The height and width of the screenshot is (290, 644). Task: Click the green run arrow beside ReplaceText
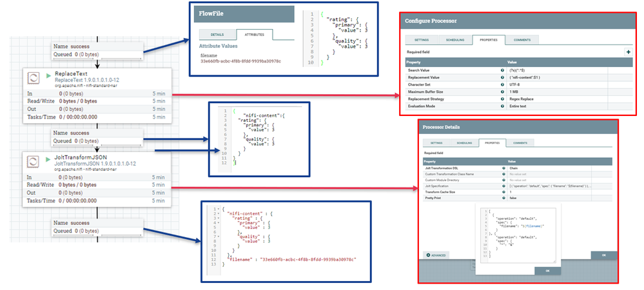tap(49, 75)
